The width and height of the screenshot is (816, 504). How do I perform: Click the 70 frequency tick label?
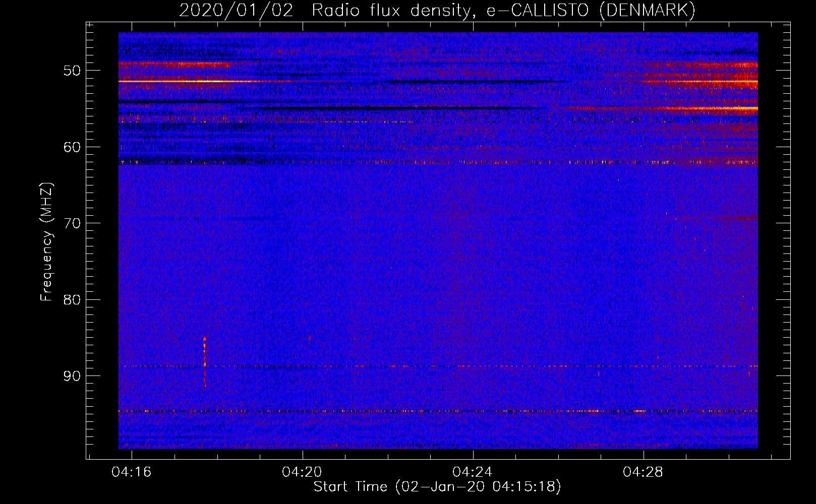tap(72, 223)
